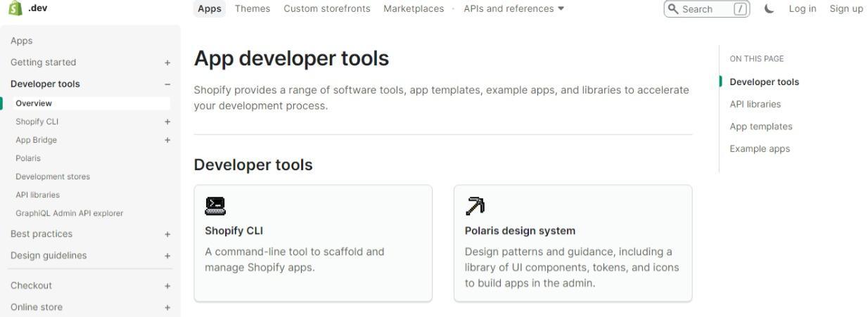Select Overview in the sidebar

[x=91, y=103]
